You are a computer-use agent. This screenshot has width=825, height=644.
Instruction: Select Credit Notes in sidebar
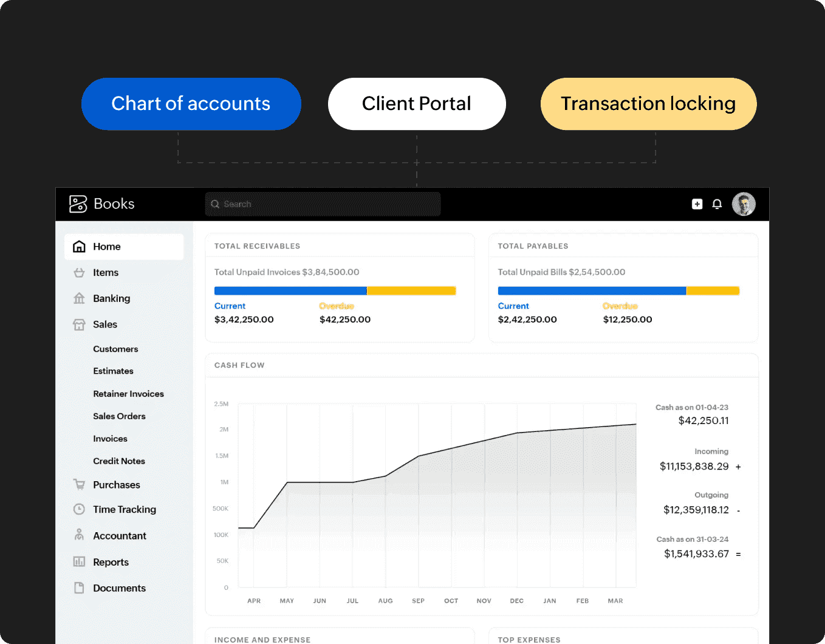click(x=119, y=461)
